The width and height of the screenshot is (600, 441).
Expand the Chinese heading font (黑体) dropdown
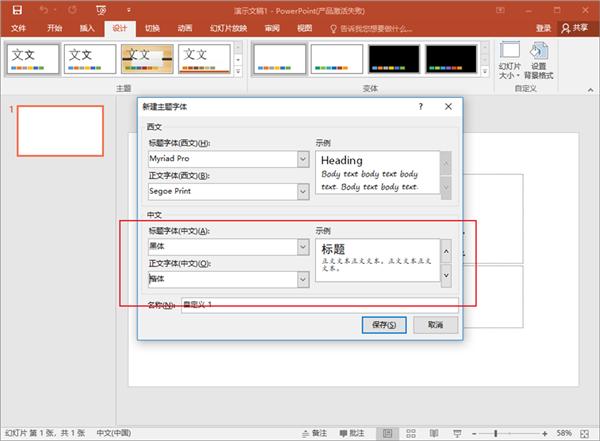click(x=303, y=247)
